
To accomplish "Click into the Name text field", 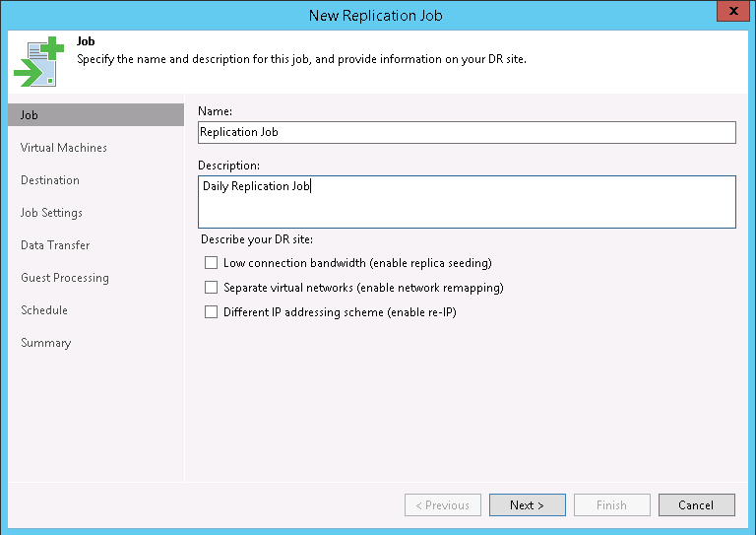I will coord(467,132).
